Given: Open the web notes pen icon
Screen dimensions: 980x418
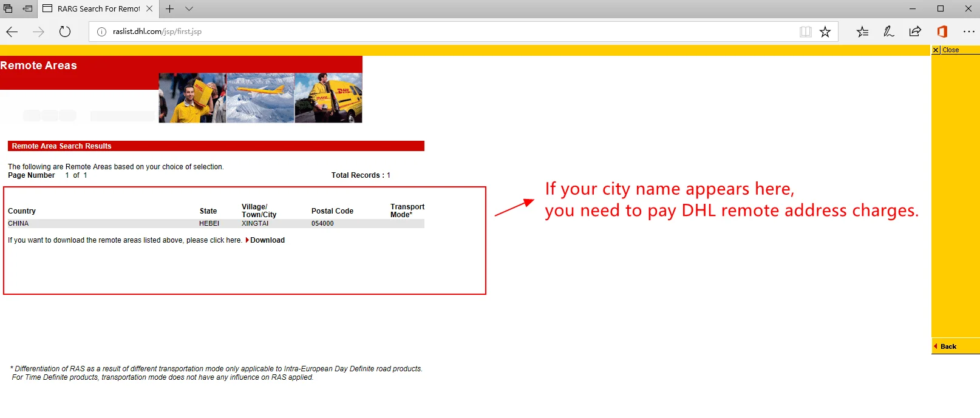Looking at the screenshot, I should [889, 32].
